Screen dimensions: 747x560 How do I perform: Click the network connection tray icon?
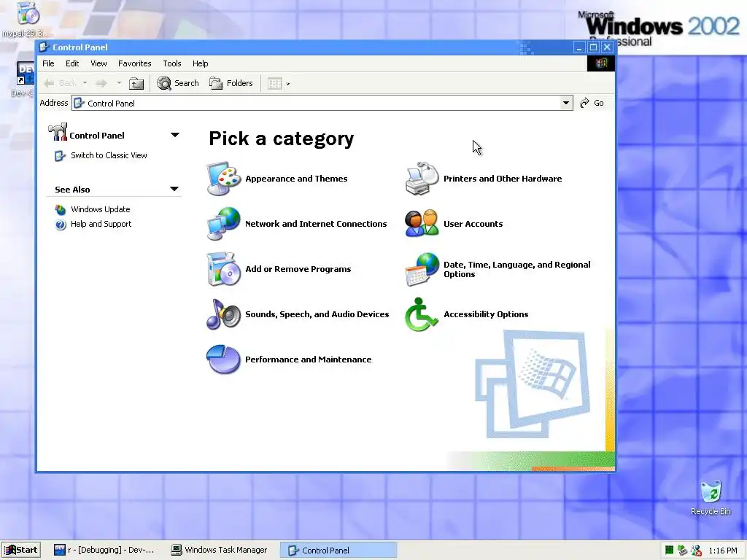(x=682, y=551)
